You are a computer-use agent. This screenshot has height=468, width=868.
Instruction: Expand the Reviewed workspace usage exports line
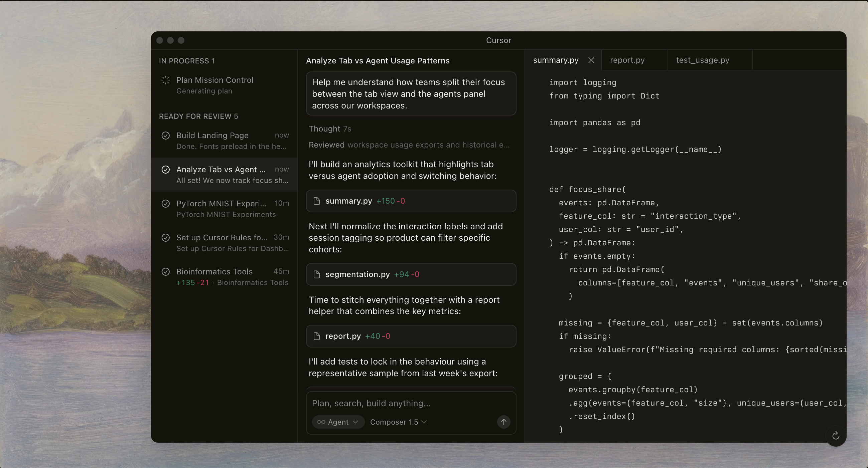click(x=409, y=145)
